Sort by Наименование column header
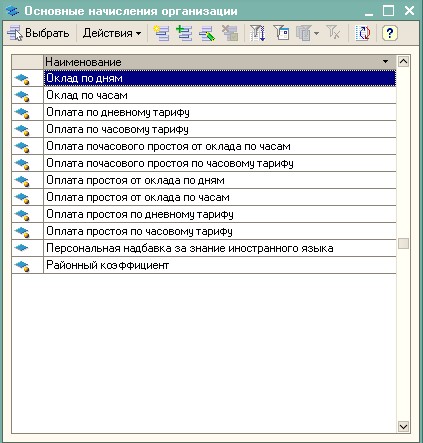The image size is (423, 443). [220, 62]
